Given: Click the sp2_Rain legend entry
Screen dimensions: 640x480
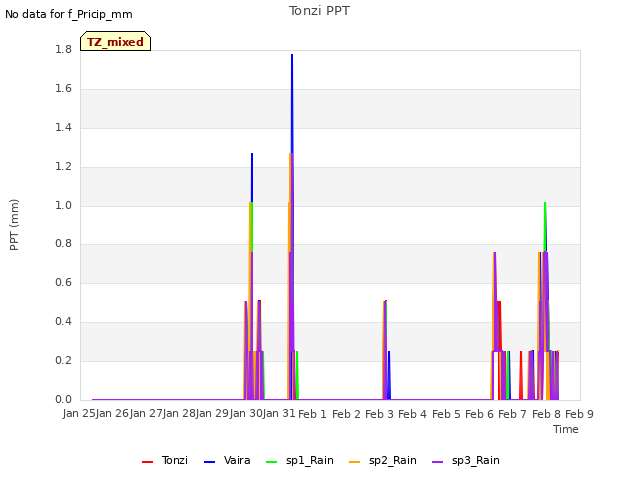Looking at the screenshot, I should pyautogui.click(x=383, y=461).
